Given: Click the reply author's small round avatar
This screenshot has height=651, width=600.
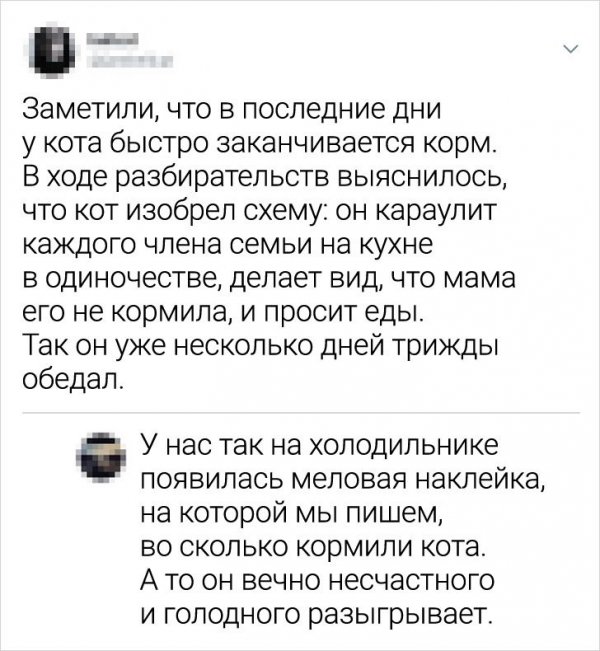Looking at the screenshot, I should tap(104, 459).
